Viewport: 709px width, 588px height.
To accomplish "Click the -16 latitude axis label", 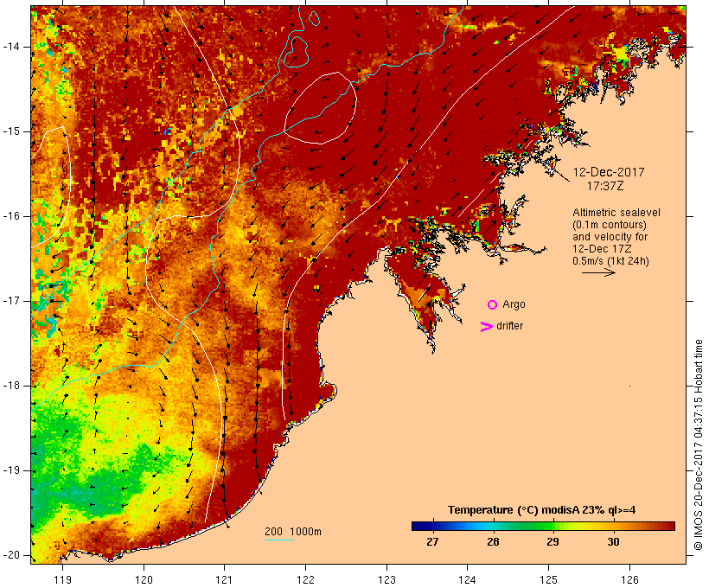I will [x=10, y=216].
